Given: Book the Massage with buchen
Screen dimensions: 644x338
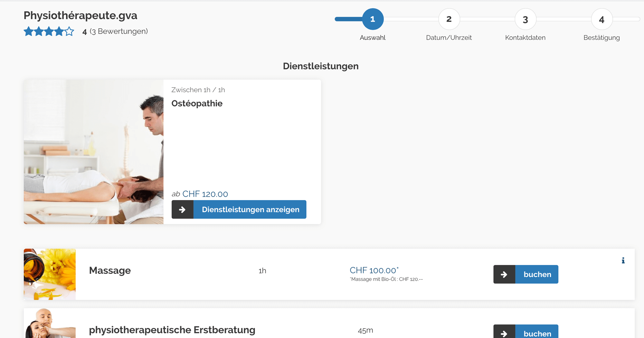Looking at the screenshot, I should point(537,274).
